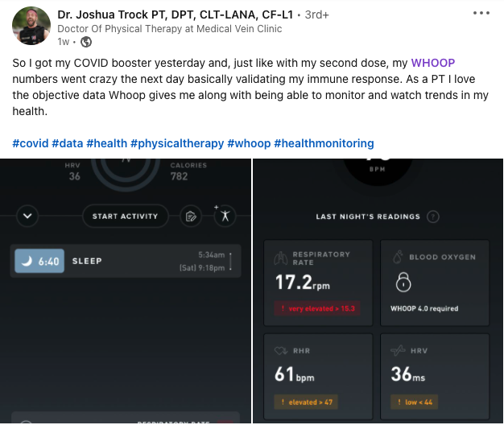
Task: Tap the Start Activity button
Action: [x=126, y=217]
